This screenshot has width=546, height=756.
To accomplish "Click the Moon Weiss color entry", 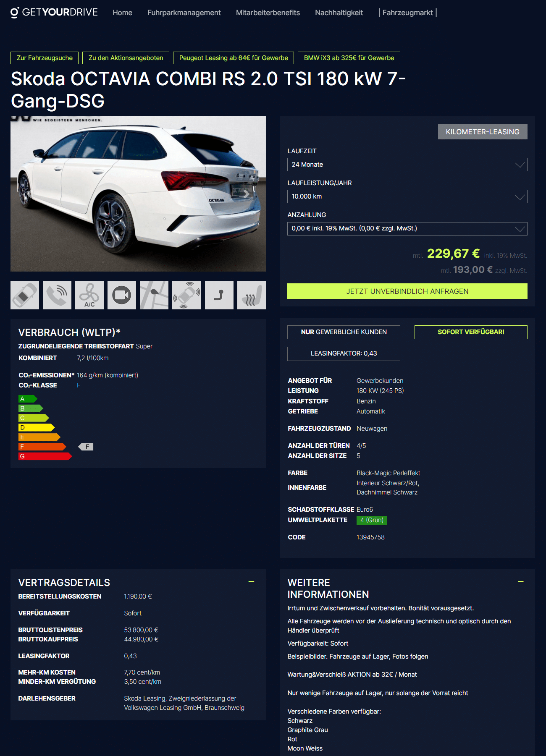I will pos(305,748).
